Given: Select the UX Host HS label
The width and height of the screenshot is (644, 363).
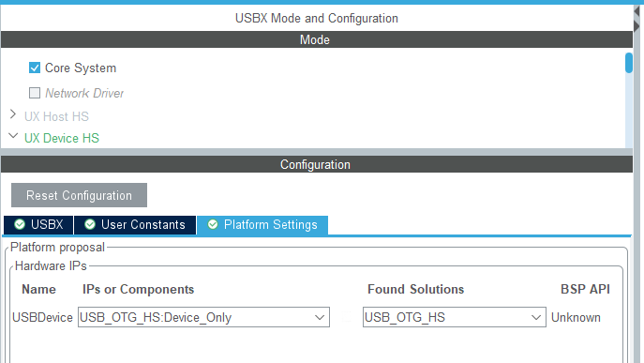Looking at the screenshot, I should [x=56, y=116].
